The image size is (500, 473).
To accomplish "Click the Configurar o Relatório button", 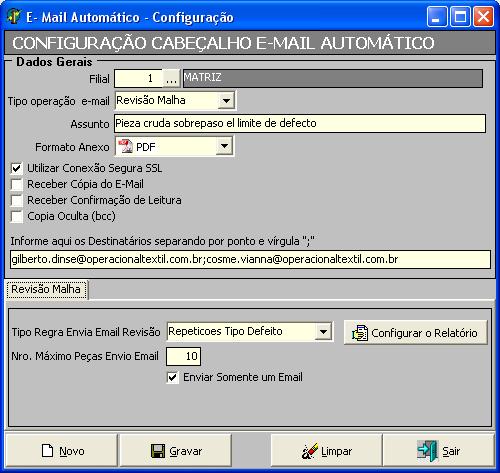I will tap(415, 333).
